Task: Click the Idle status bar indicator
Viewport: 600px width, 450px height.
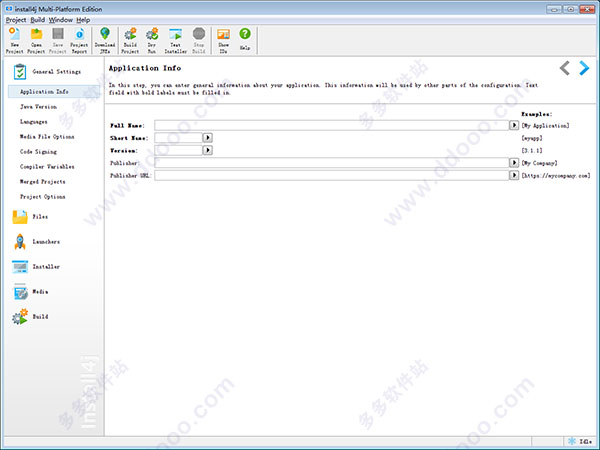Action: coord(580,442)
